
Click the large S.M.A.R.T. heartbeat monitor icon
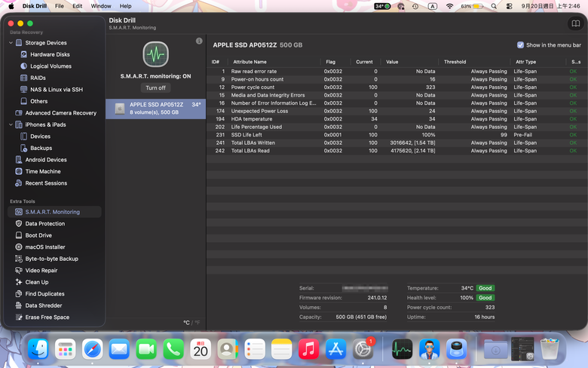pyautogui.click(x=155, y=54)
